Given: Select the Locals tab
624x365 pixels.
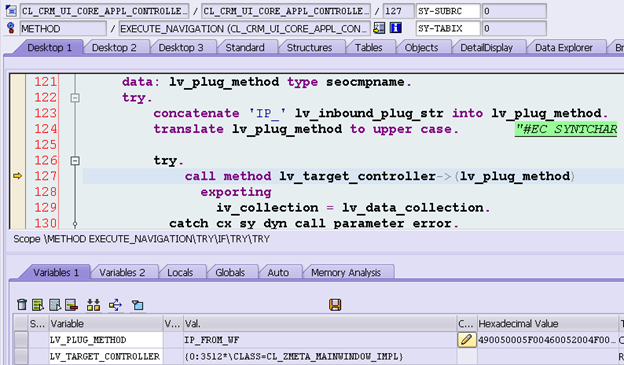Looking at the screenshot, I should (180, 273).
